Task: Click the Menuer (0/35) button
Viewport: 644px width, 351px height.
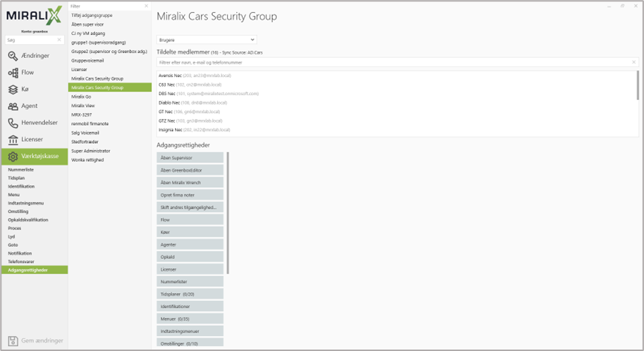Action: pos(190,319)
